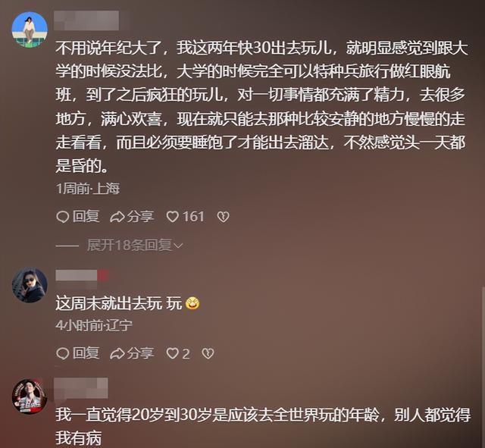
Task: Like the Shanghai comment with 161 likes
Action: pos(185,217)
